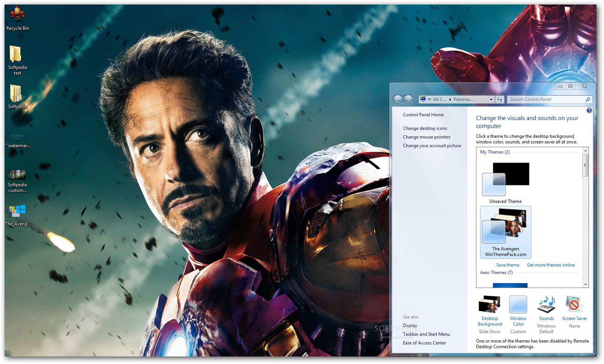Click the Aero Themes (7) group header
The width and height of the screenshot is (604, 364).
(496, 273)
